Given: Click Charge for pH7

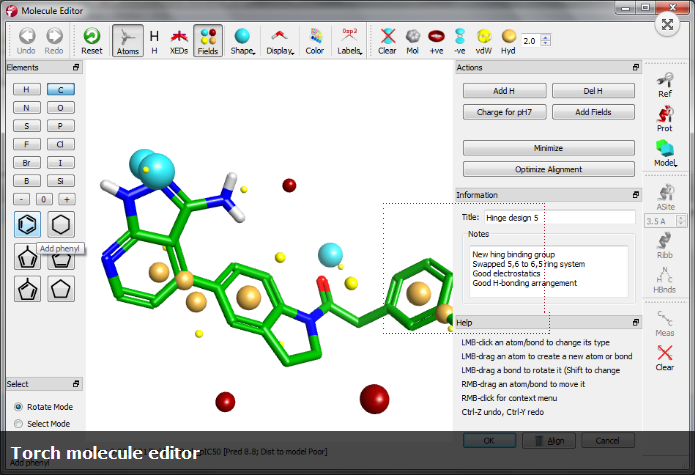Looking at the screenshot, I should [x=504, y=112].
